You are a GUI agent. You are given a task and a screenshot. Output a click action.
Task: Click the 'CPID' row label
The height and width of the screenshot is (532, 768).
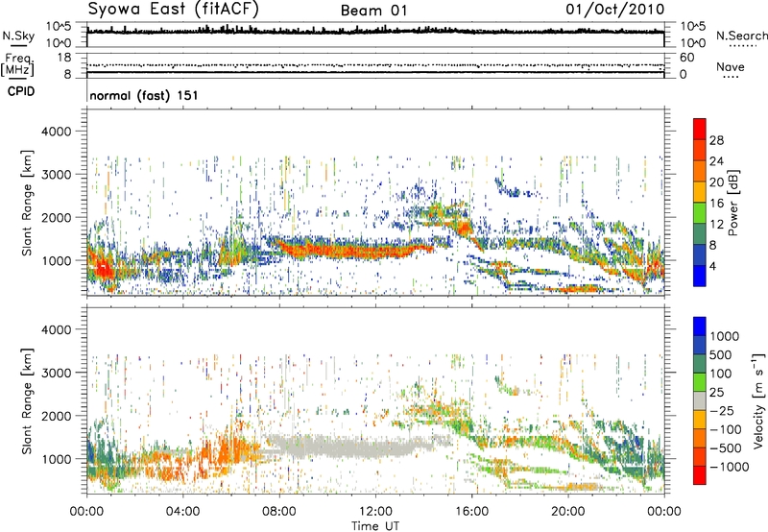click(x=21, y=91)
